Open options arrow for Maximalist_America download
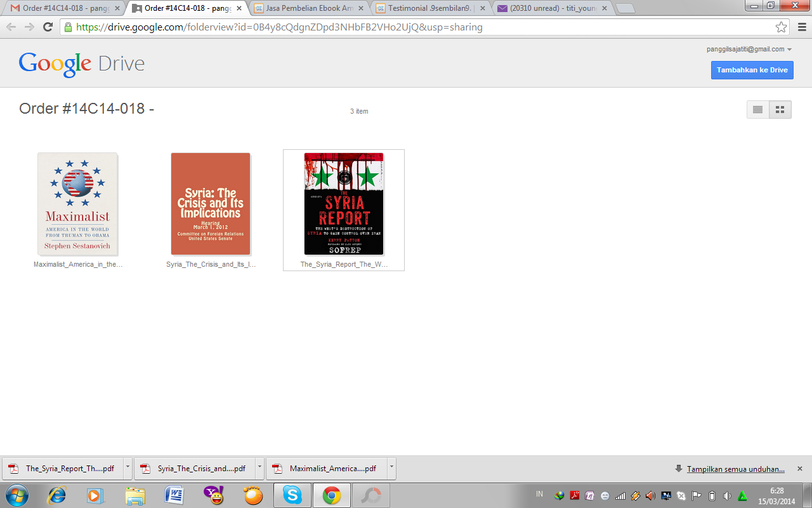 [391, 469]
